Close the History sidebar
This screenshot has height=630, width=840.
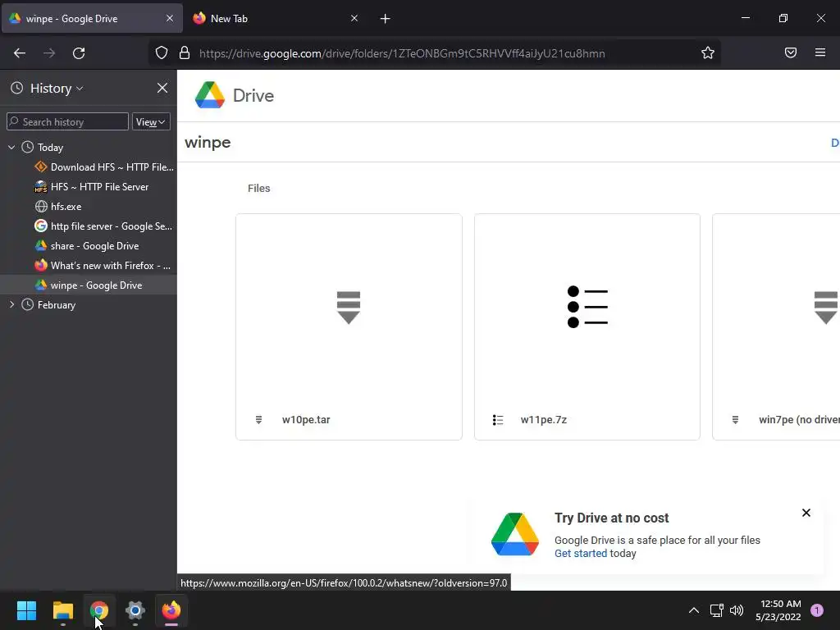[162, 88]
